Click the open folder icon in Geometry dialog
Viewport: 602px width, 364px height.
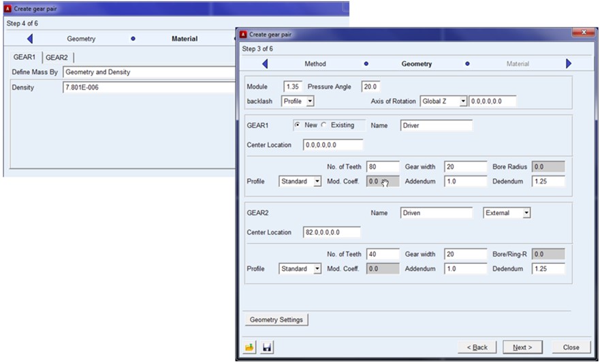tap(250, 348)
